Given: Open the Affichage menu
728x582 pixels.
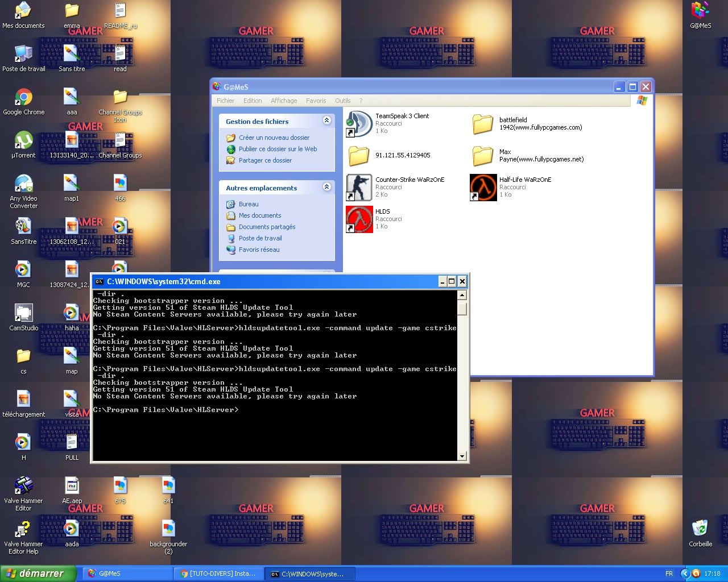Looking at the screenshot, I should pyautogui.click(x=284, y=101).
